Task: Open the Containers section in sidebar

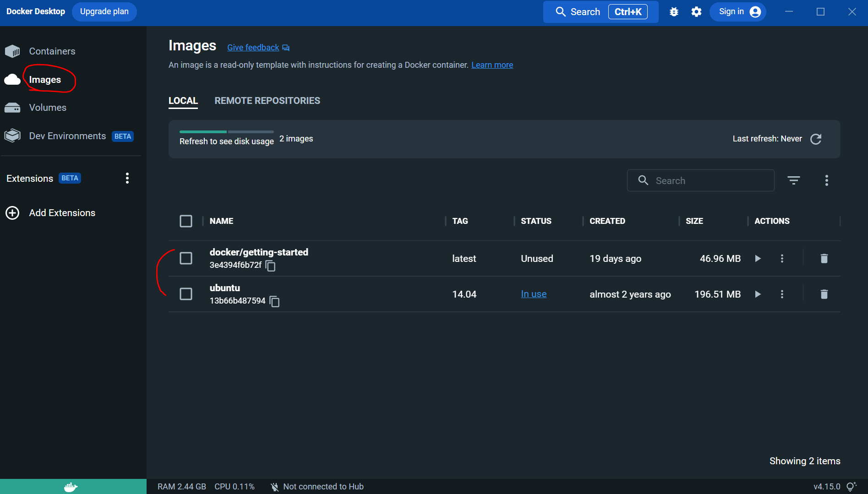Action: 12,51
